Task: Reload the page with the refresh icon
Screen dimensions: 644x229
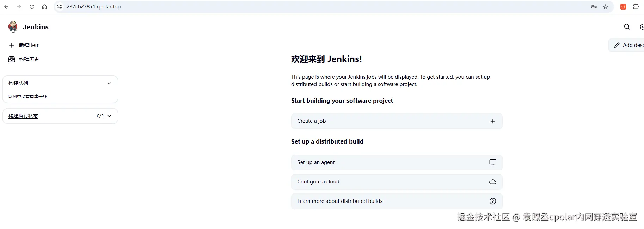Action: click(x=32, y=7)
